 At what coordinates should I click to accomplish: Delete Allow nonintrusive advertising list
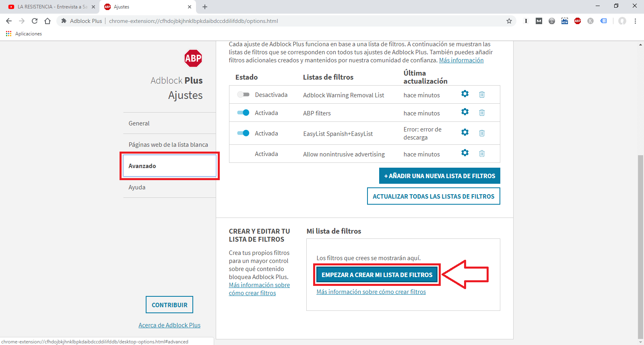[482, 154]
